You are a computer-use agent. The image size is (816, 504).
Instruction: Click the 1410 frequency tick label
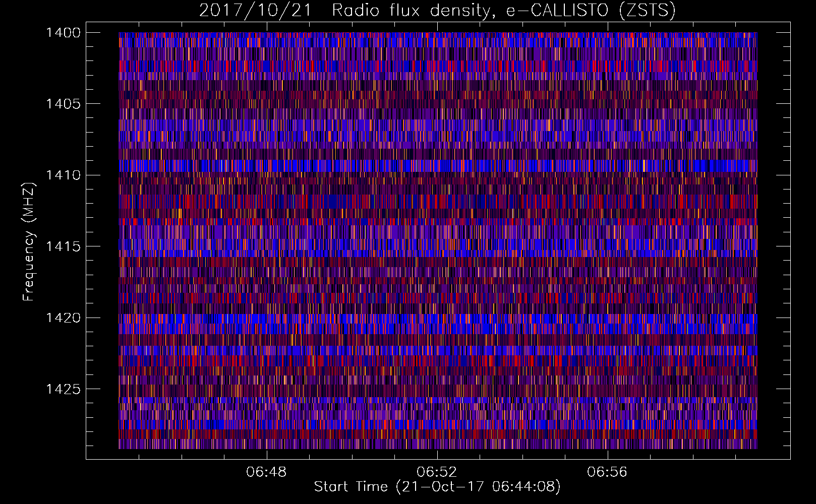[63, 175]
